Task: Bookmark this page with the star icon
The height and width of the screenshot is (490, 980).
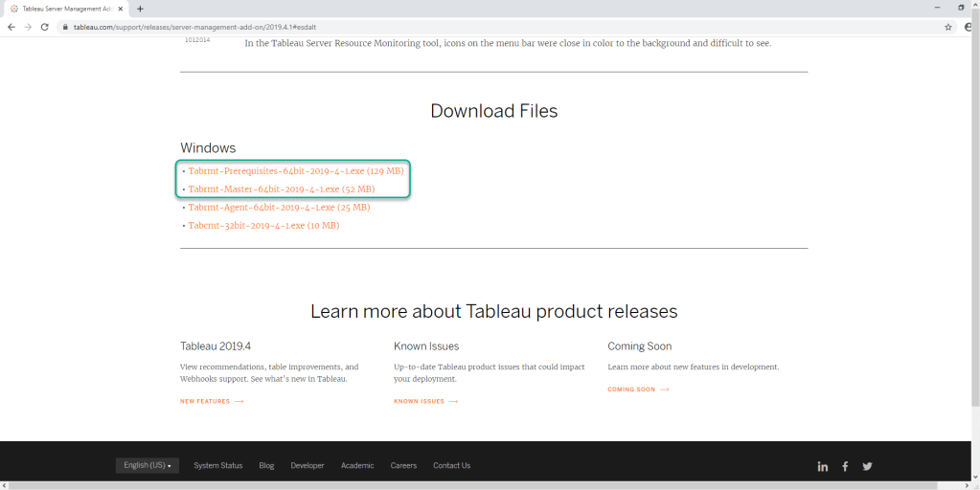Action: pyautogui.click(x=948, y=27)
